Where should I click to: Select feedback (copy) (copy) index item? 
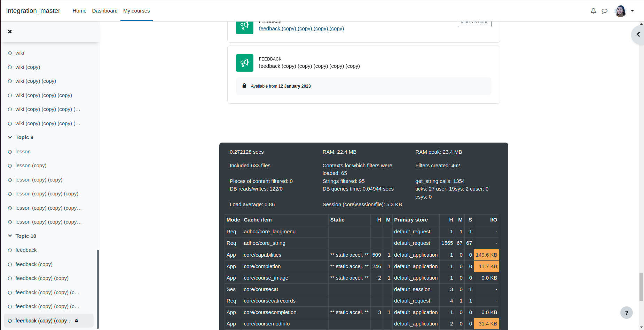point(42,278)
